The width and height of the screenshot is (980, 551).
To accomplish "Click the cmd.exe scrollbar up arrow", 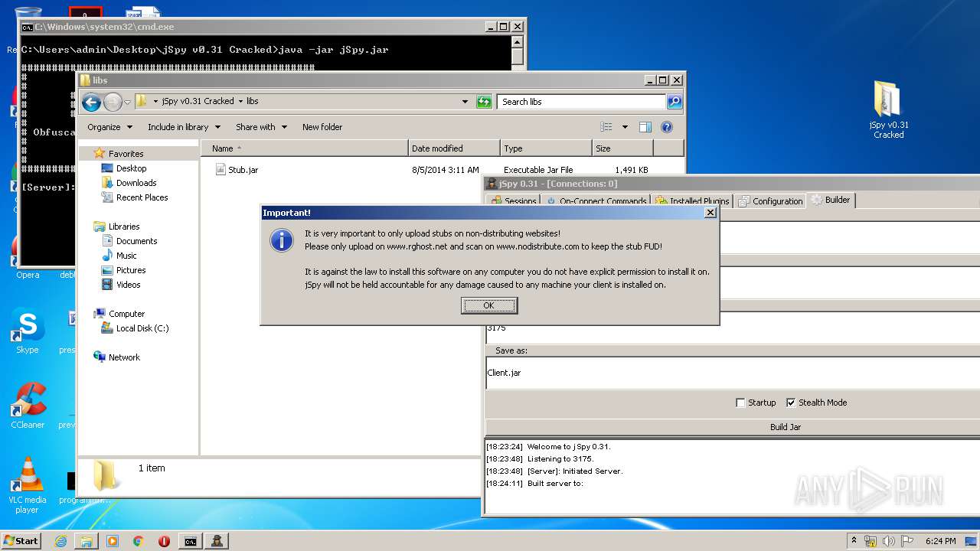I will pyautogui.click(x=518, y=43).
